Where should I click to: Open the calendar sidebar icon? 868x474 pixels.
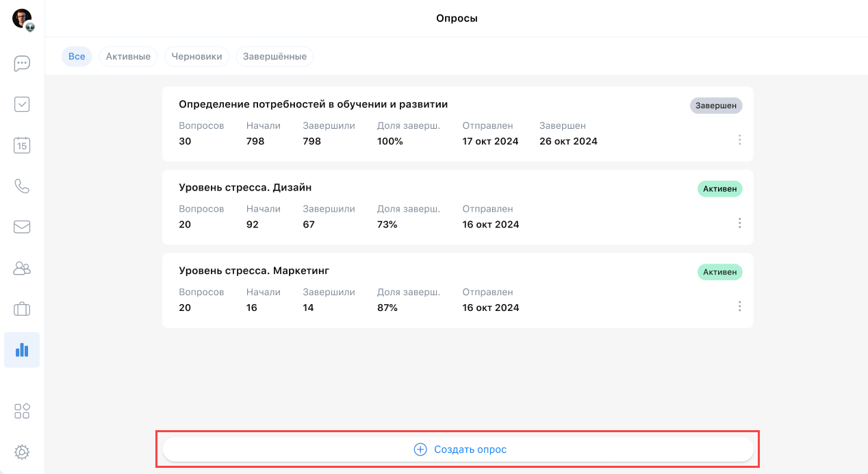pyautogui.click(x=22, y=145)
